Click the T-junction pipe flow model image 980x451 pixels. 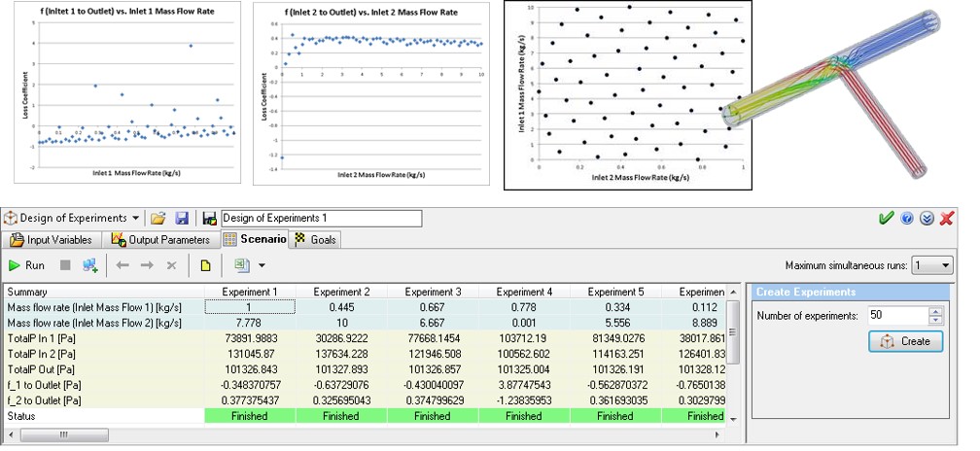(831, 93)
